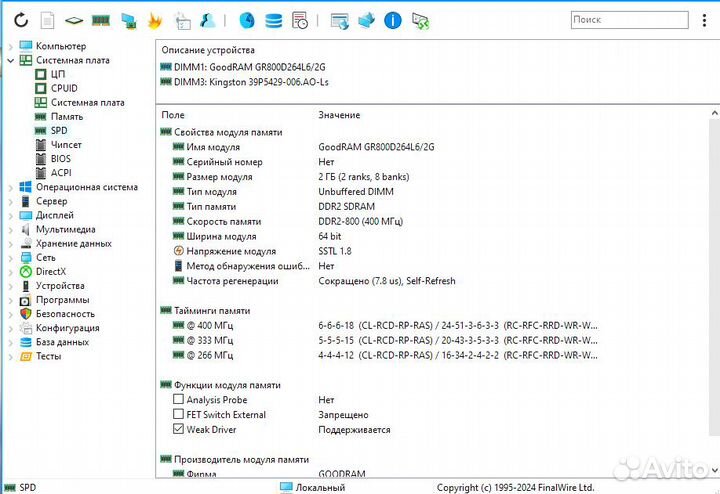Click the Значение column header

tap(339, 116)
